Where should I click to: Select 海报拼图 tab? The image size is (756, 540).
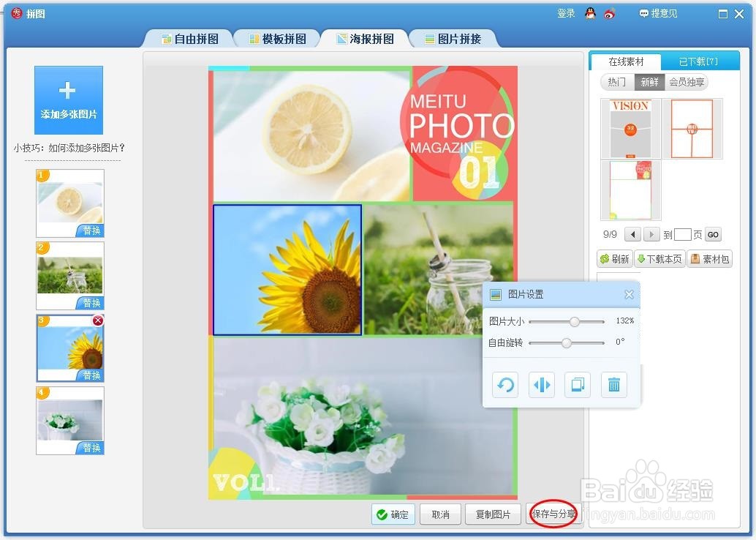coord(366,39)
